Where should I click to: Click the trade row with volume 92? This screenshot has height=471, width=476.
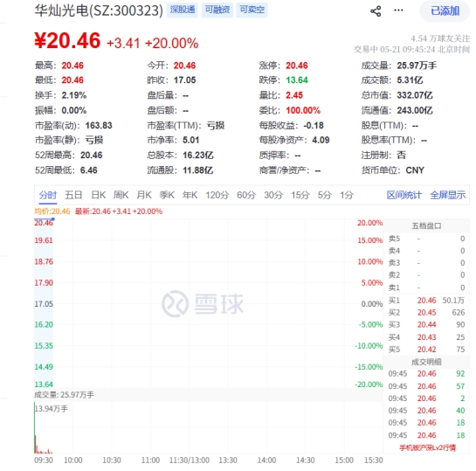pyautogui.click(x=426, y=374)
